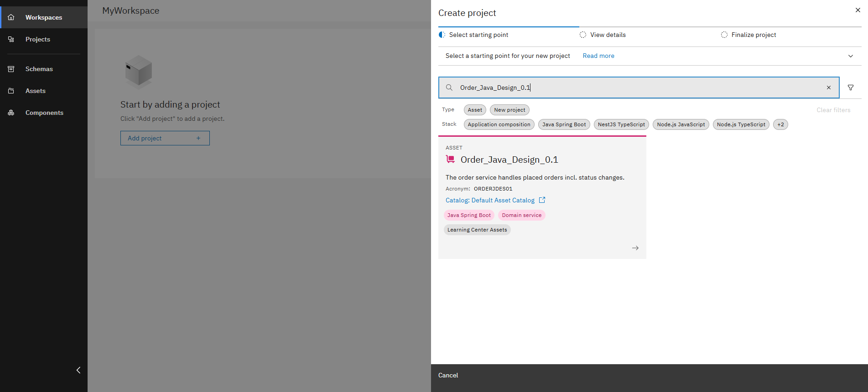868x392 pixels.
Task: Click the package box illustration
Action: click(139, 72)
